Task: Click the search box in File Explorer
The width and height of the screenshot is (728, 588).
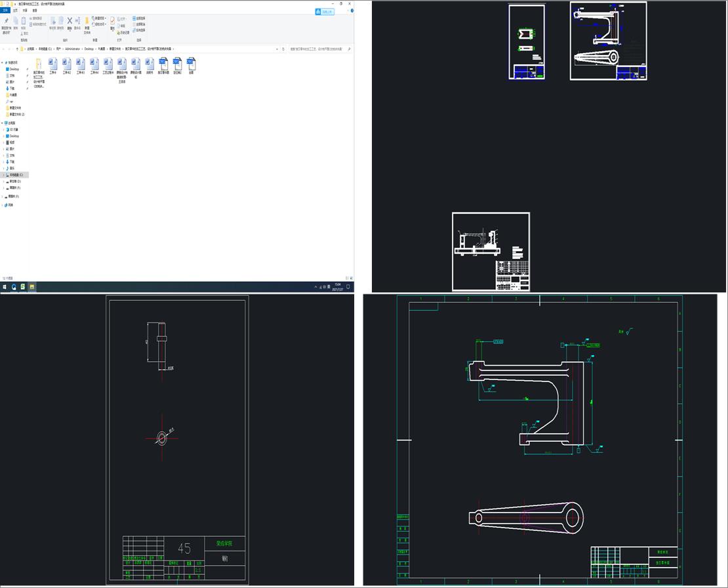Action: (318, 49)
